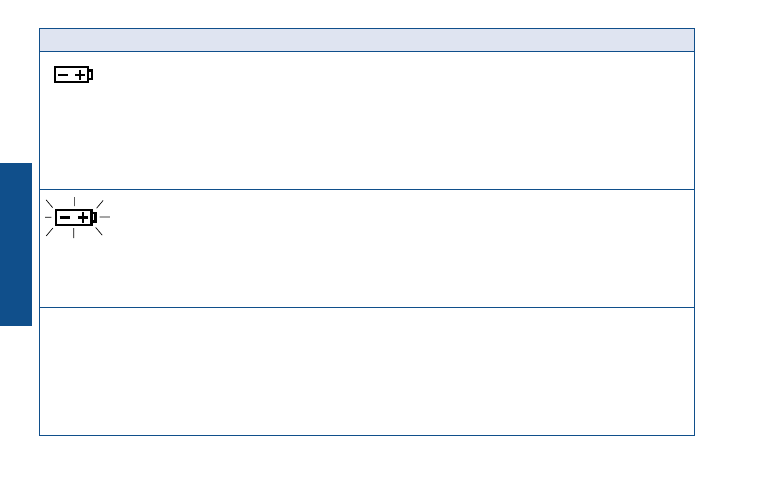This screenshot has width=757, height=490.
Task: Click the lower-right ray of the flashing battery
Action: pyautogui.click(x=99, y=231)
